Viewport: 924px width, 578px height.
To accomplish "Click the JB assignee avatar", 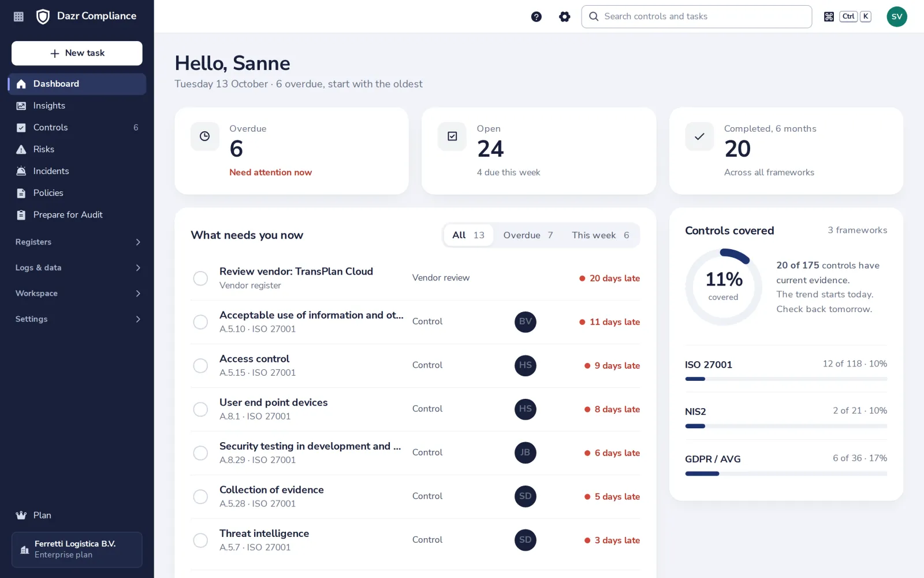I will click(526, 453).
